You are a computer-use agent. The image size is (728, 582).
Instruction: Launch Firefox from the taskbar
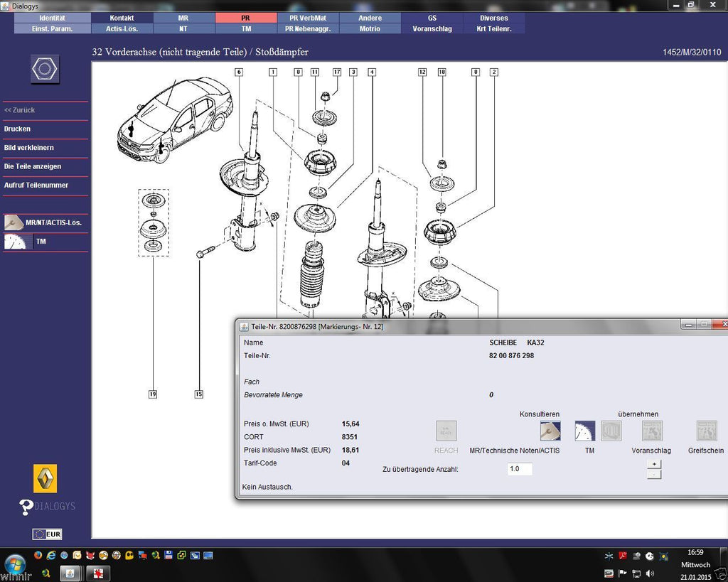[38, 555]
